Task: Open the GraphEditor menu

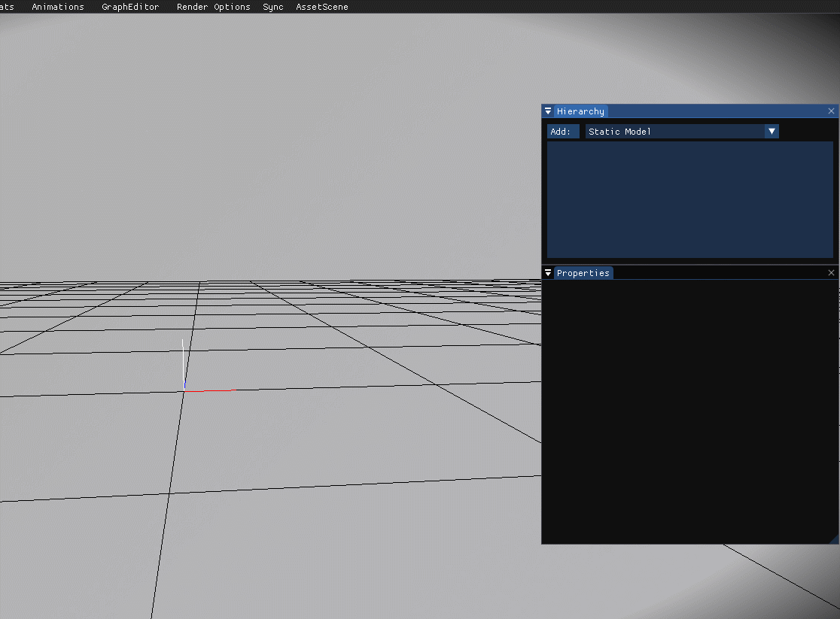Action: click(130, 7)
